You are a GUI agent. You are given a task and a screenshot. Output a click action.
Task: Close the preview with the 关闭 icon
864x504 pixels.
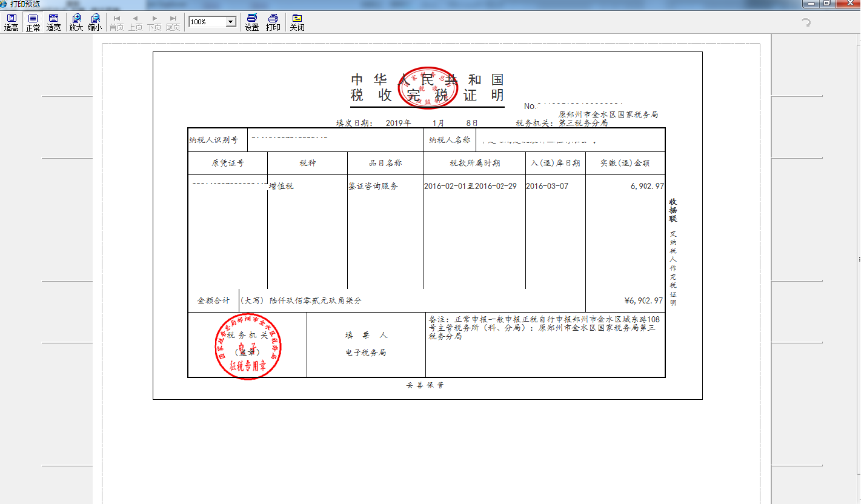(x=297, y=22)
